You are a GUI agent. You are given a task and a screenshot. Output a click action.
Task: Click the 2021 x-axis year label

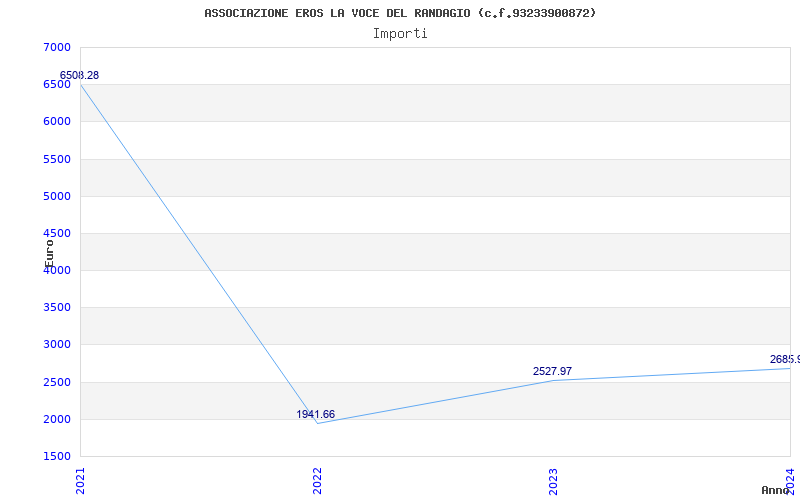click(x=80, y=481)
